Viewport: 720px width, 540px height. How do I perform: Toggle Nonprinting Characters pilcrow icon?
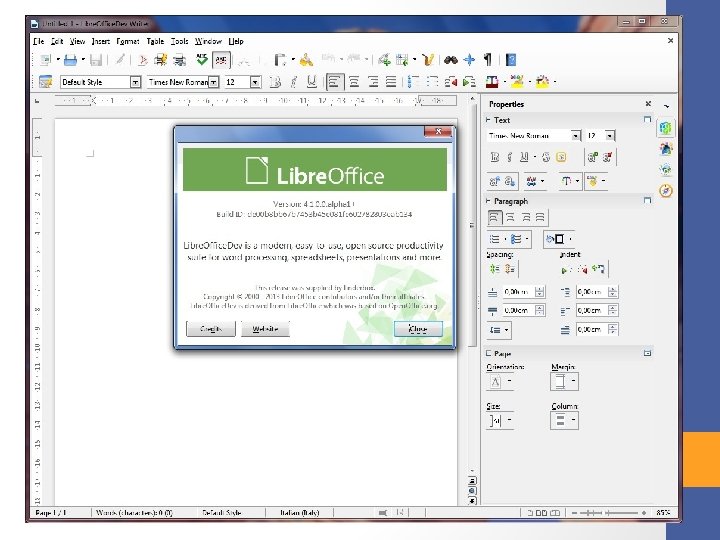click(488, 60)
